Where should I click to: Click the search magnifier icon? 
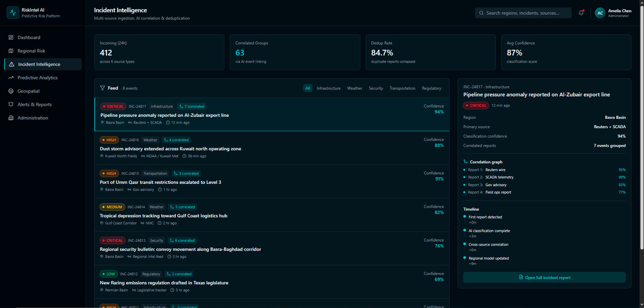click(482, 13)
